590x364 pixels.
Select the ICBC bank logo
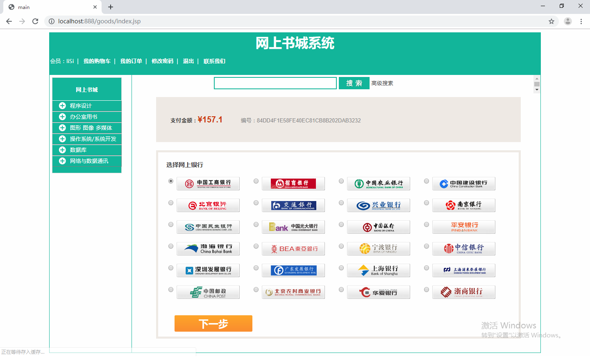(208, 184)
